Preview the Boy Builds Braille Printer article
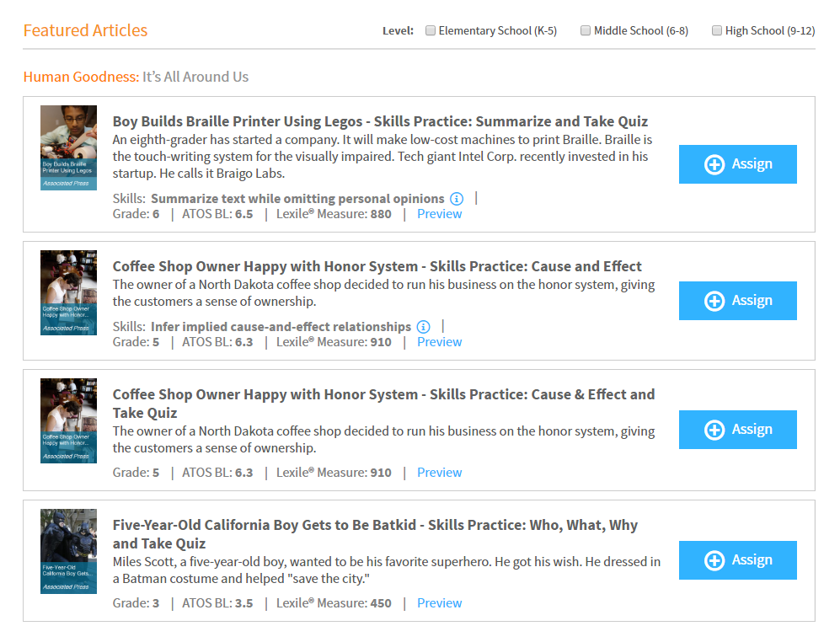The width and height of the screenshot is (840, 626). pos(439,214)
